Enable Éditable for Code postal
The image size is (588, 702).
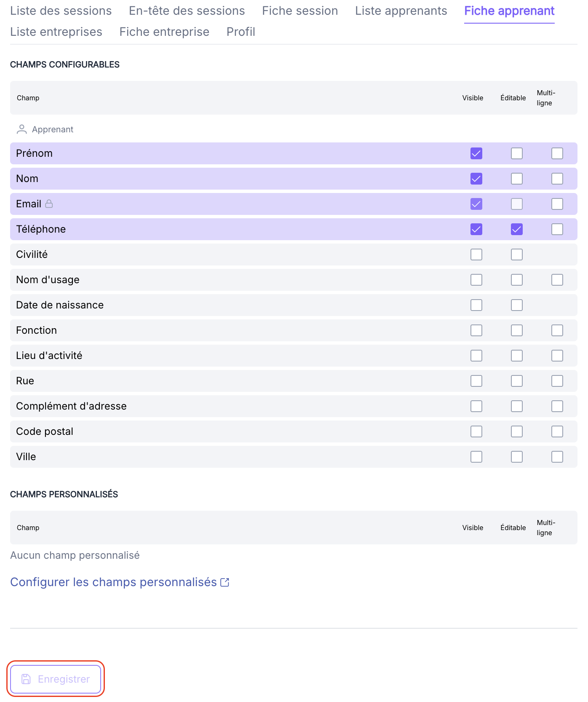[517, 431]
